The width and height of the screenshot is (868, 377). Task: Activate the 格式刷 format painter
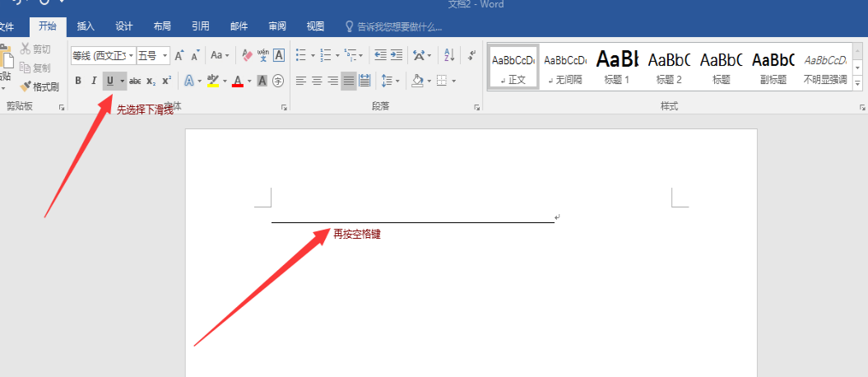tap(39, 87)
